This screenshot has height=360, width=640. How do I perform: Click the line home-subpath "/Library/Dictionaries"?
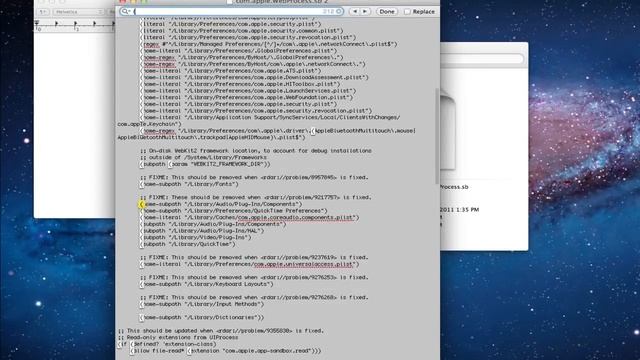pyautogui.click(x=202, y=317)
